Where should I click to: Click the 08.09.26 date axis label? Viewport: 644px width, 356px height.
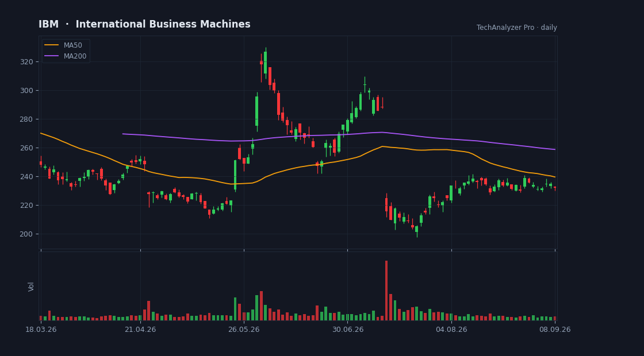555,330
